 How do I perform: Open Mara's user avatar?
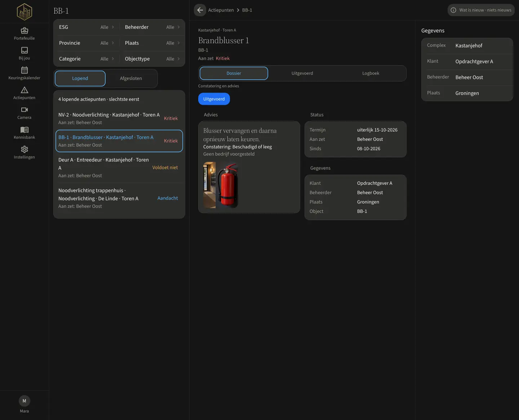pos(25,401)
